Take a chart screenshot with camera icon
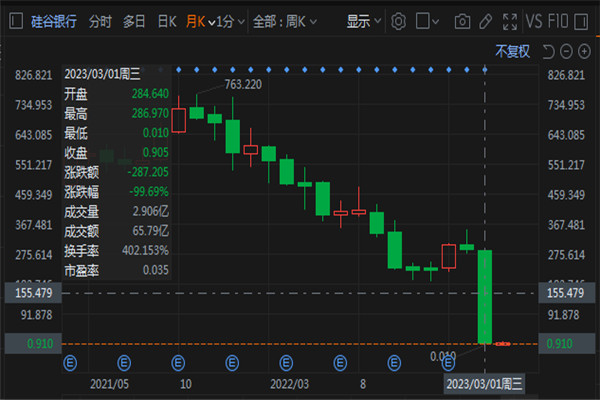This screenshot has width=600, height=400. coord(462,21)
